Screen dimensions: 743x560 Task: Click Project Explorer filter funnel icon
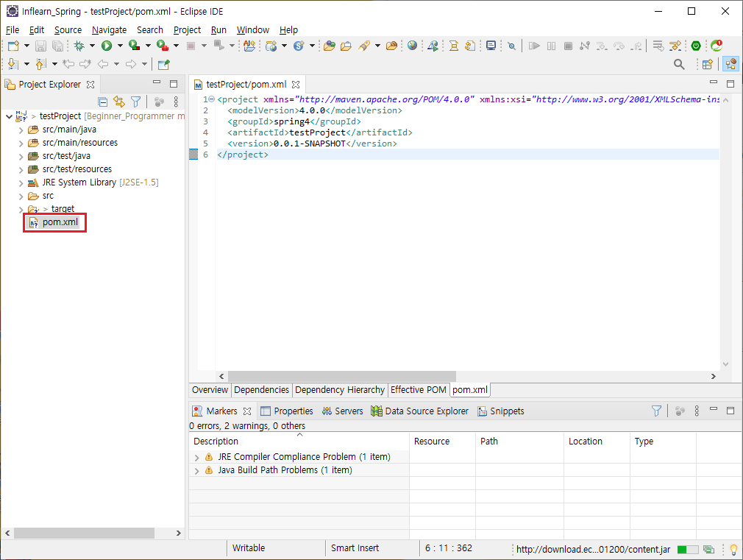point(136,102)
